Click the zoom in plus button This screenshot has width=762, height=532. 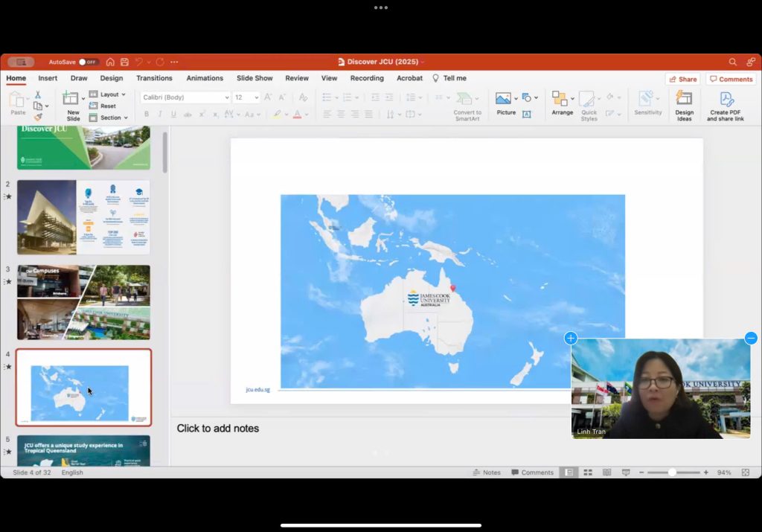[705, 472]
